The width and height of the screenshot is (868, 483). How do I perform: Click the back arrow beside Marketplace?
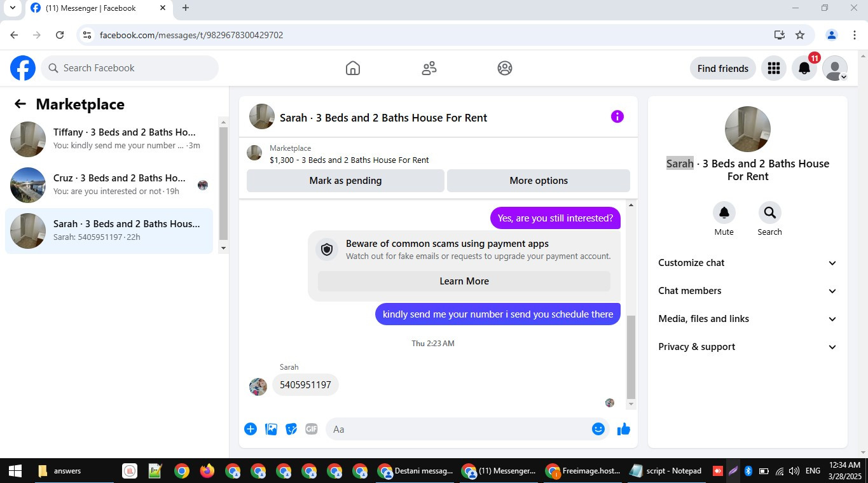point(20,104)
